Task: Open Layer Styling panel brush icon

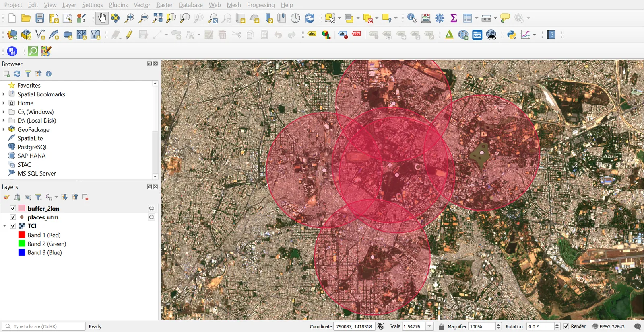Action: coord(6,197)
